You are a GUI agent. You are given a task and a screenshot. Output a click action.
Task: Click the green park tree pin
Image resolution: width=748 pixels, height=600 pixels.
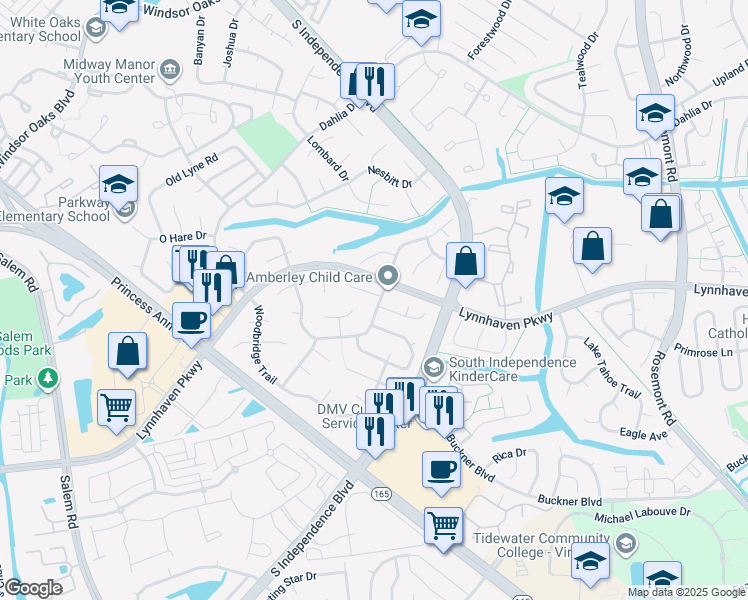tap(48, 380)
